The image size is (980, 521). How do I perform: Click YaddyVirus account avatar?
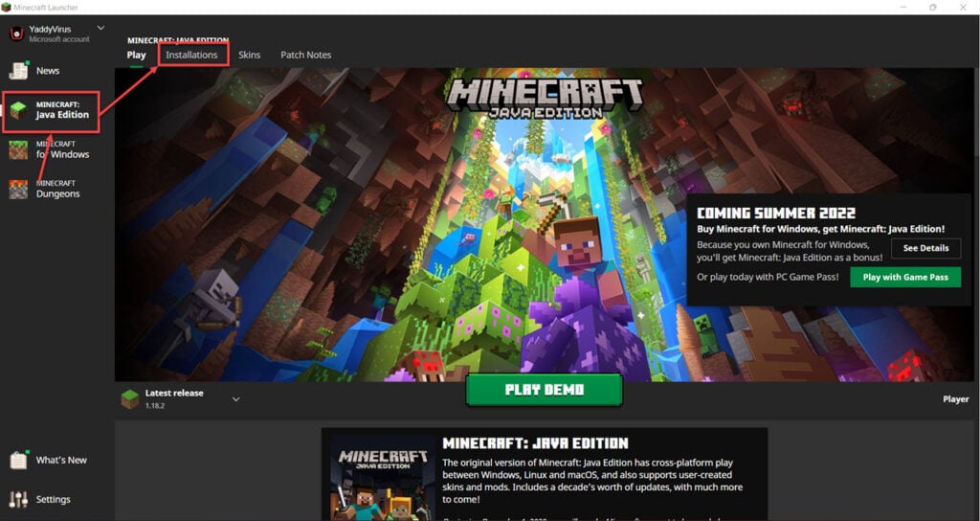click(x=16, y=34)
